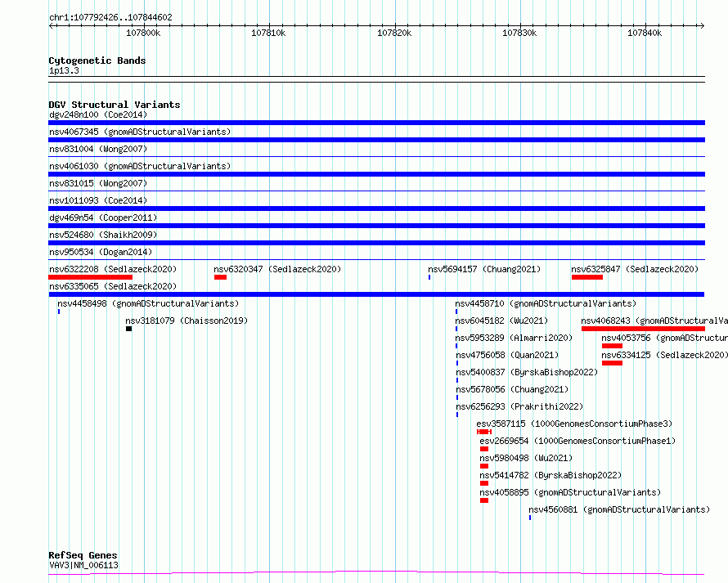
Task: Click the red bar under nsv4053756
Action: (612, 346)
